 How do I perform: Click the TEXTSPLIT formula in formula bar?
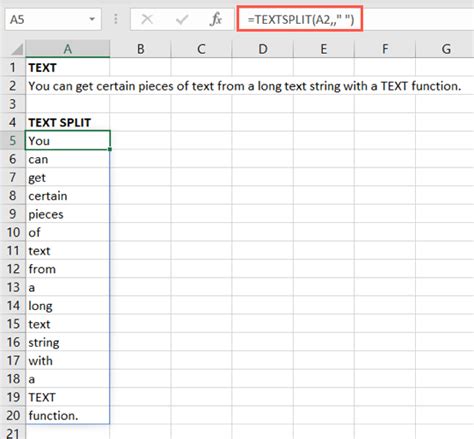click(x=300, y=19)
